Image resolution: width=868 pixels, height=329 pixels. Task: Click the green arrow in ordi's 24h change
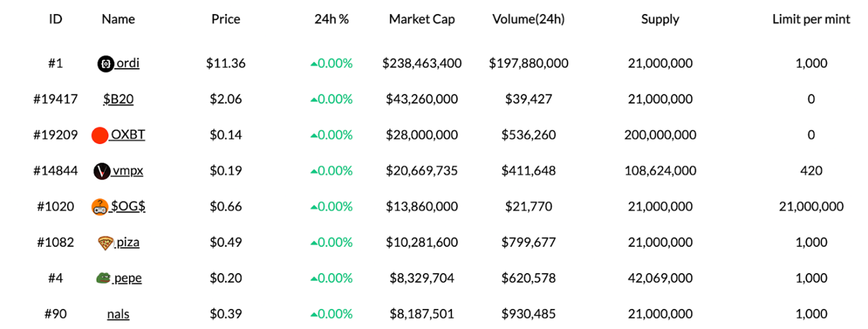pos(314,64)
